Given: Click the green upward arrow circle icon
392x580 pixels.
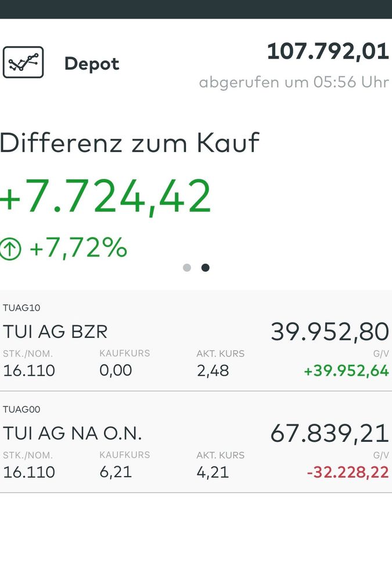Looking at the screenshot, I should pyautogui.click(x=10, y=248).
